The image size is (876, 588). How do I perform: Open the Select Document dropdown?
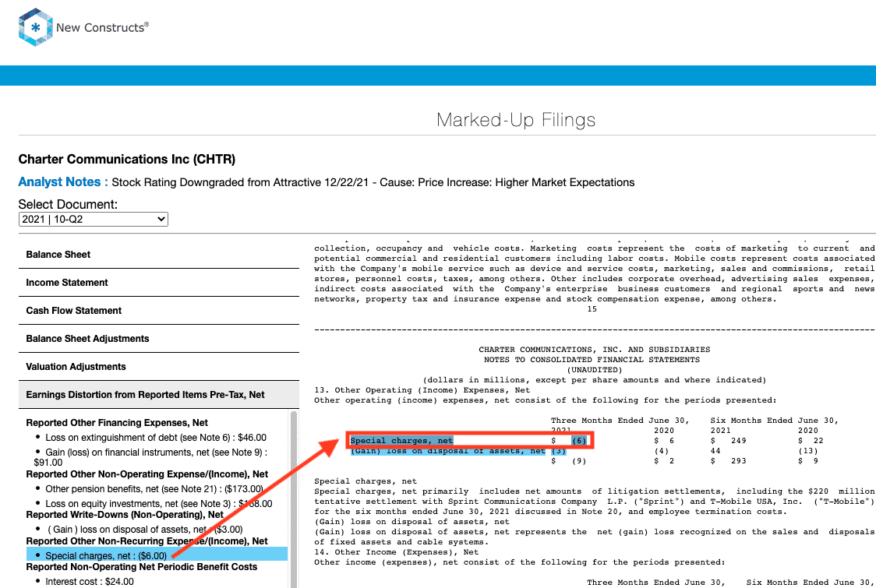[x=94, y=220]
